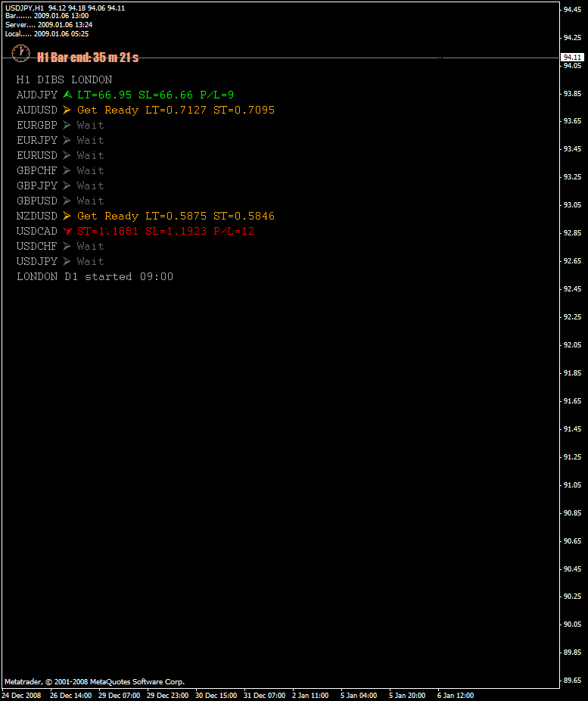Select the GBPUSD symbol label

point(37,201)
